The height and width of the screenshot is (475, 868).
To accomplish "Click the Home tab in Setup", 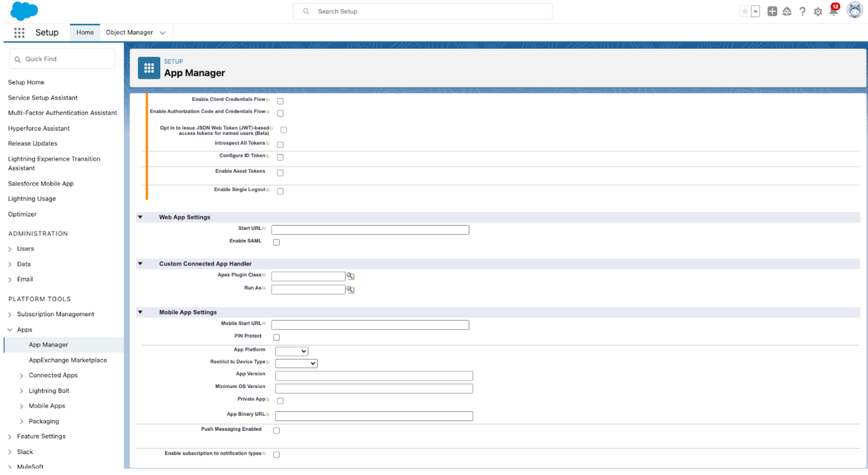I will click(85, 32).
